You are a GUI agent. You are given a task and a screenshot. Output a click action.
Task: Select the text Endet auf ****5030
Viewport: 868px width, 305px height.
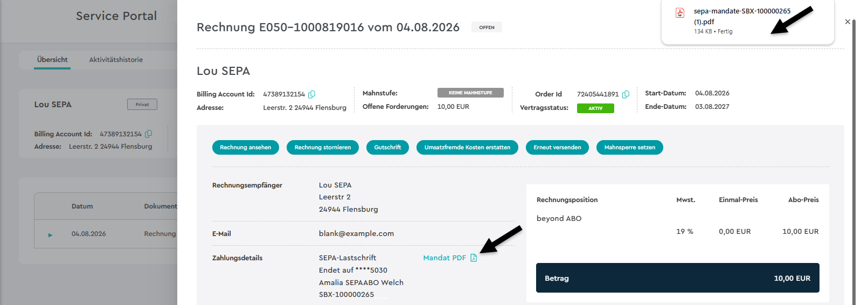coord(353,271)
